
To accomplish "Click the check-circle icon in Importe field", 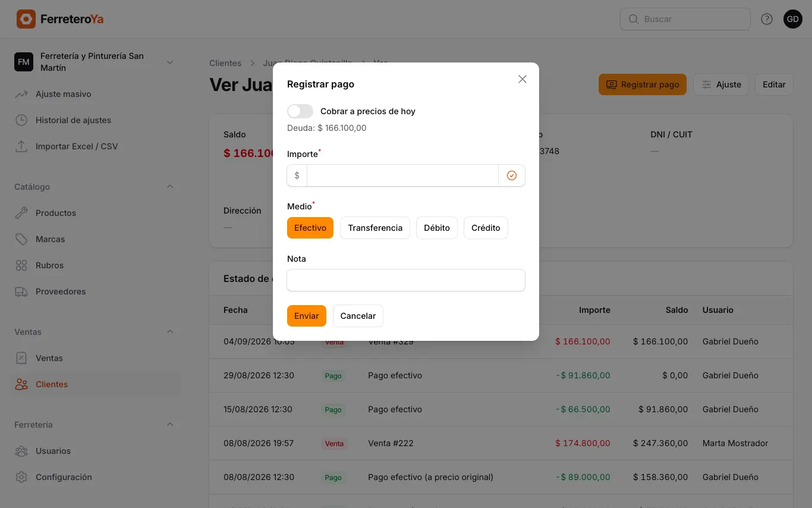I will (x=512, y=175).
